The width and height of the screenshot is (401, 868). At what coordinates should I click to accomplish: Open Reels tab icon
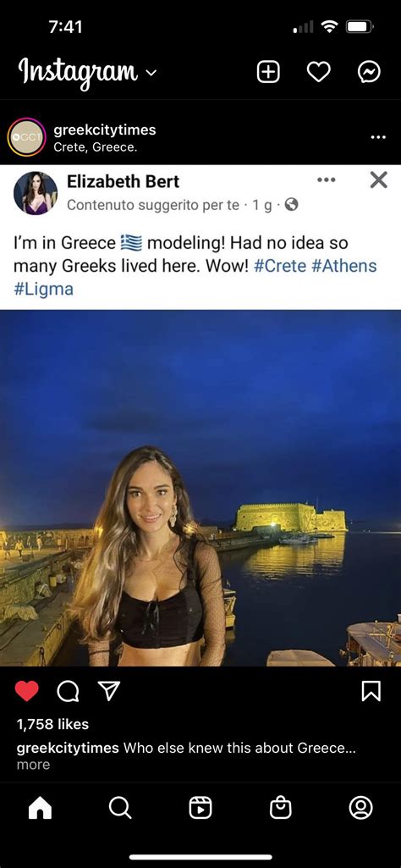(200, 808)
